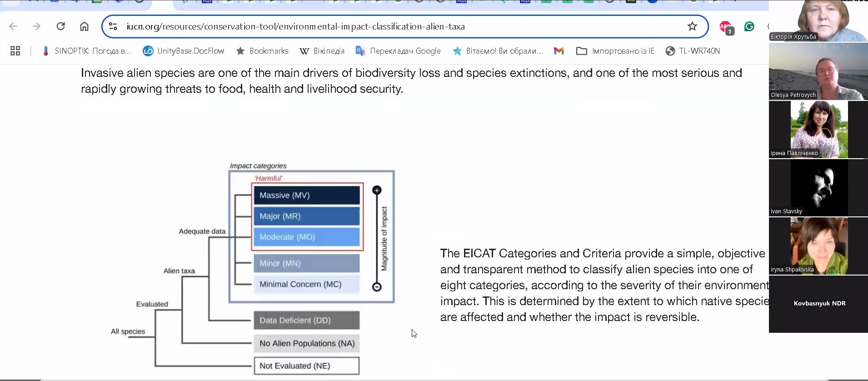Click the 'Invasive alien species' intro text

(x=411, y=81)
